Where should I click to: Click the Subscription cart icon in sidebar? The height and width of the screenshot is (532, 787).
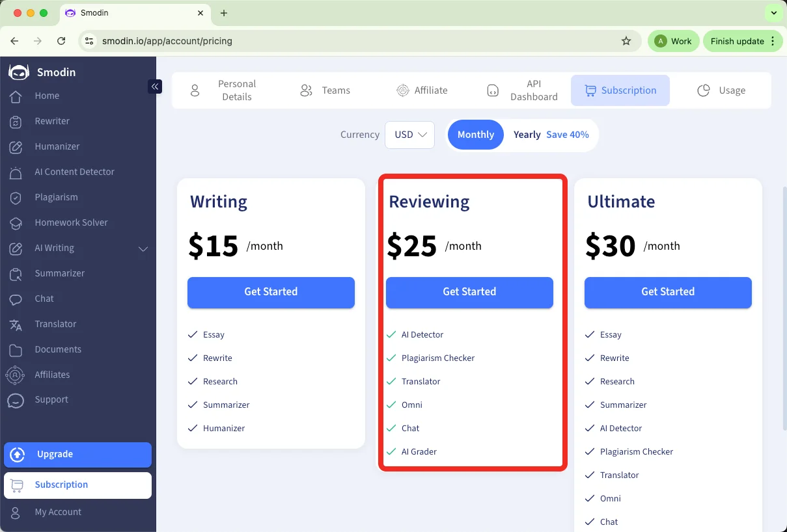tap(17, 485)
